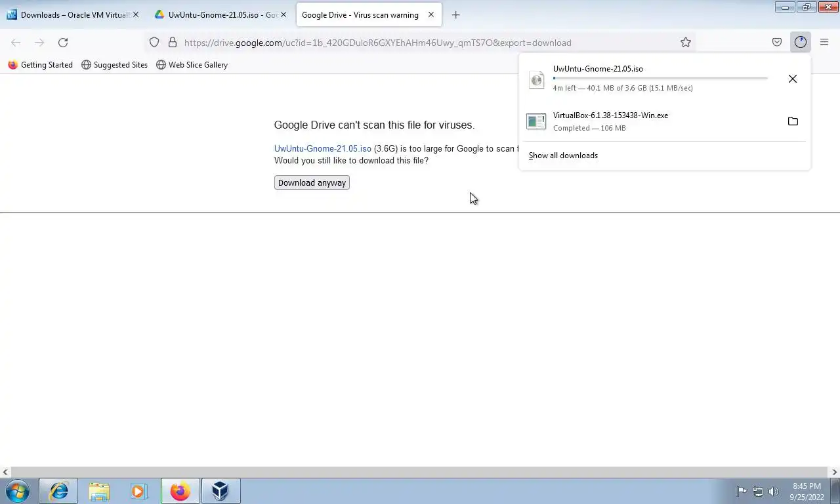Cancel the UwUntu-Gnome ISO download
The width and height of the screenshot is (840, 504).
pyautogui.click(x=793, y=79)
